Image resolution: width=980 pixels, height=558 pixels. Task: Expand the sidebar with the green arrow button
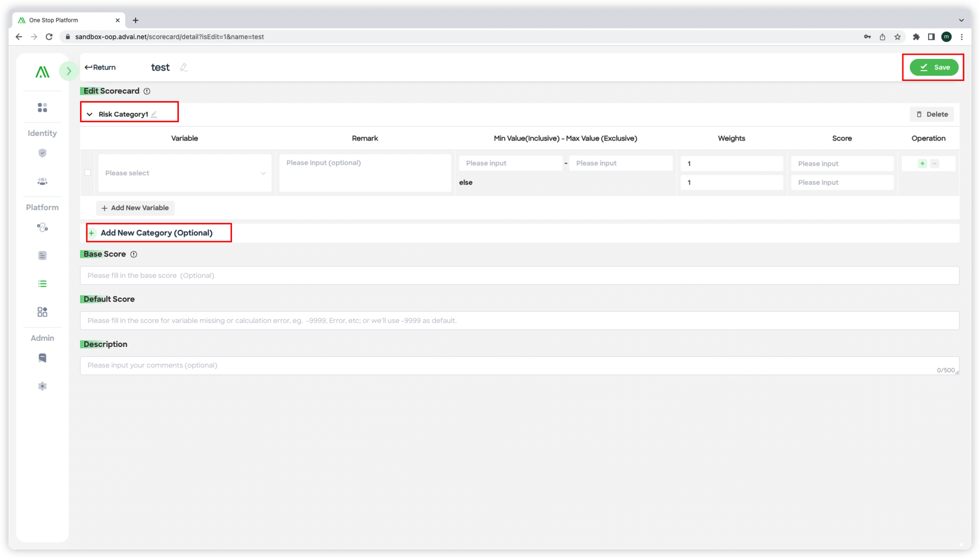(69, 71)
